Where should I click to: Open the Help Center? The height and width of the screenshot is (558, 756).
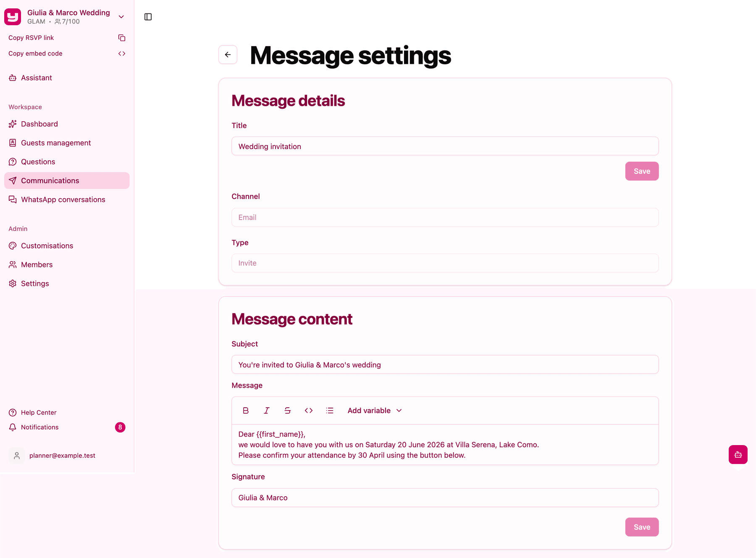[x=67, y=413]
